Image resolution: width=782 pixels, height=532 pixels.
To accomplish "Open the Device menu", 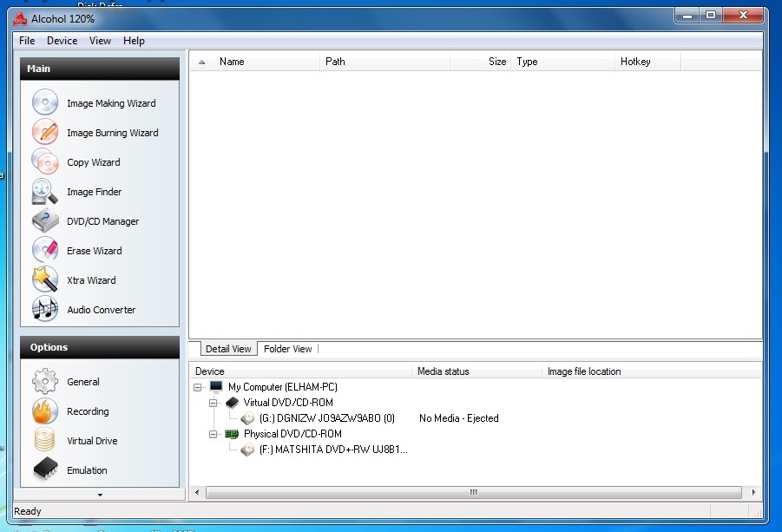I will [62, 41].
